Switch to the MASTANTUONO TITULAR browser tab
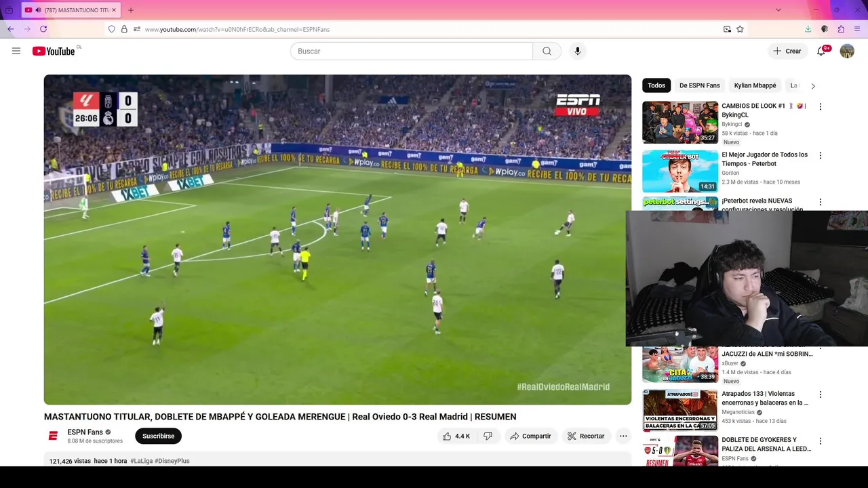The height and width of the screenshot is (488, 868). coord(71,10)
